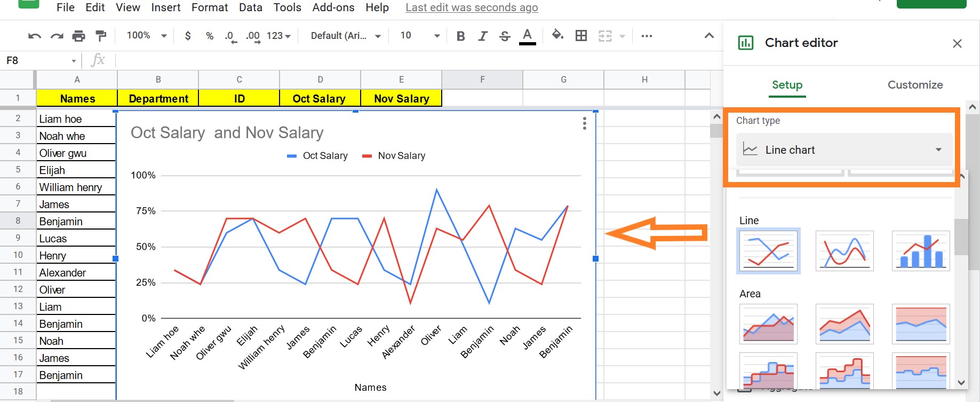This screenshot has height=402, width=980.
Task: Switch to the Setup tab
Action: (x=787, y=85)
